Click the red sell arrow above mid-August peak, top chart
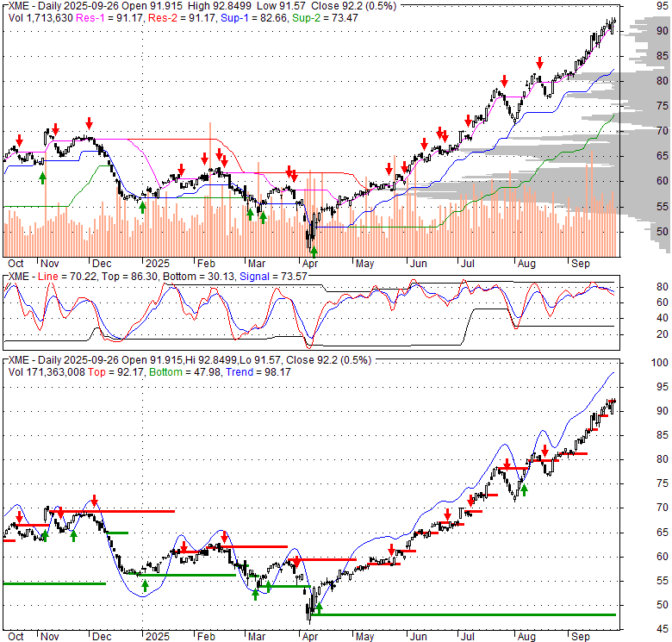The width and height of the screenshot is (672, 642). point(539,63)
